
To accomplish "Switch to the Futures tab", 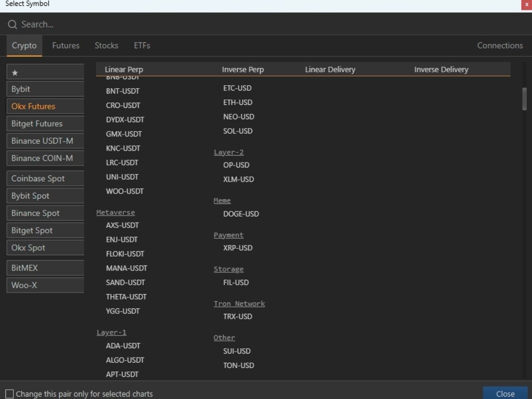I will 66,46.
